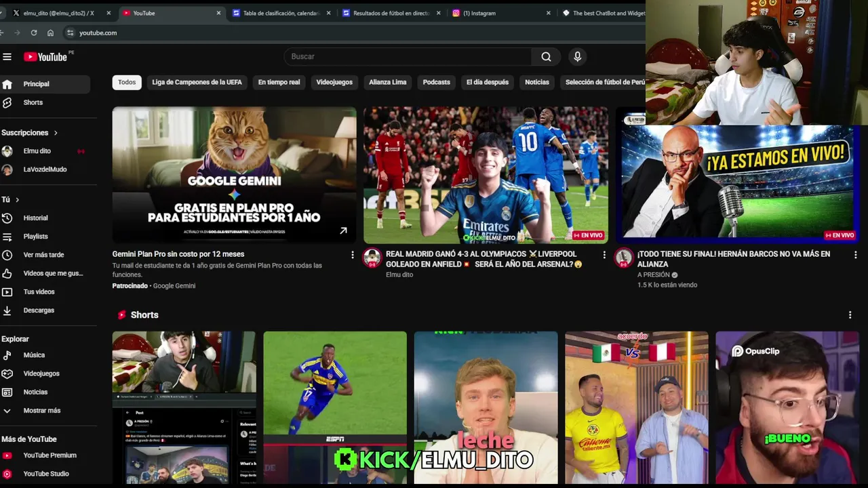Screen dimensions: 868x488
Task: Select Liga de Campeones de la UEFA chip
Action: pyautogui.click(x=197, y=82)
